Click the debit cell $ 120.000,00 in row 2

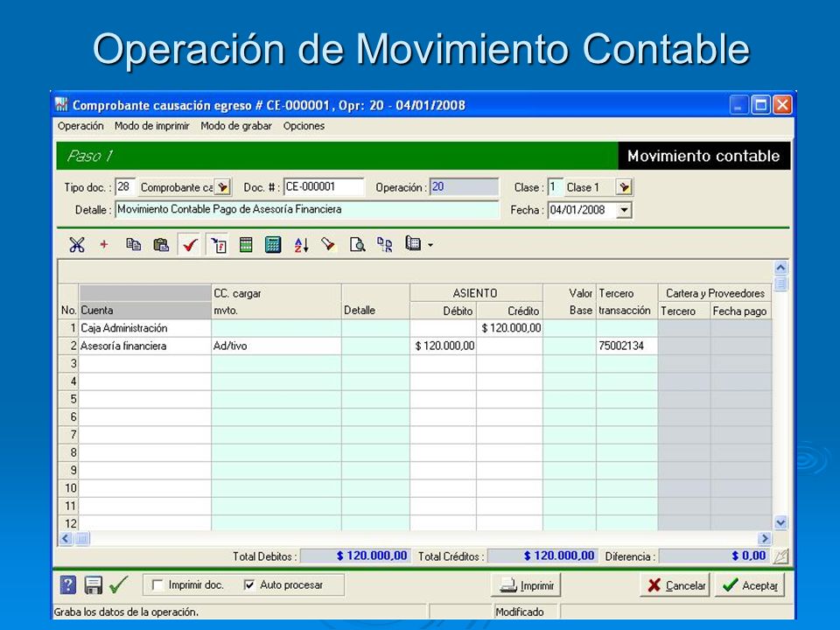point(443,346)
